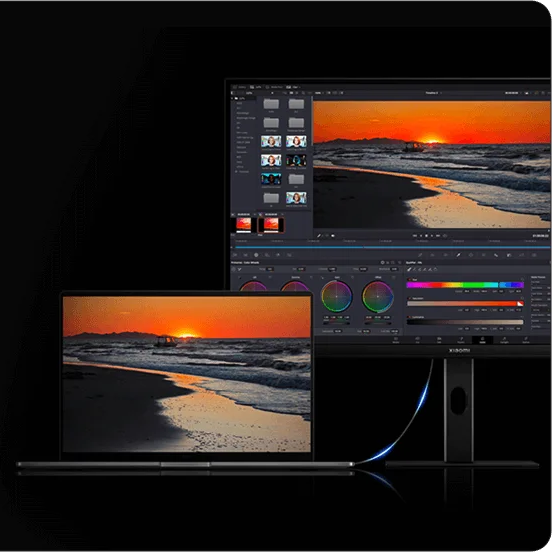This screenshot has width=553, height=552.
Task: Reset the Hue qualifier range
Action: [x=522, y=279]
